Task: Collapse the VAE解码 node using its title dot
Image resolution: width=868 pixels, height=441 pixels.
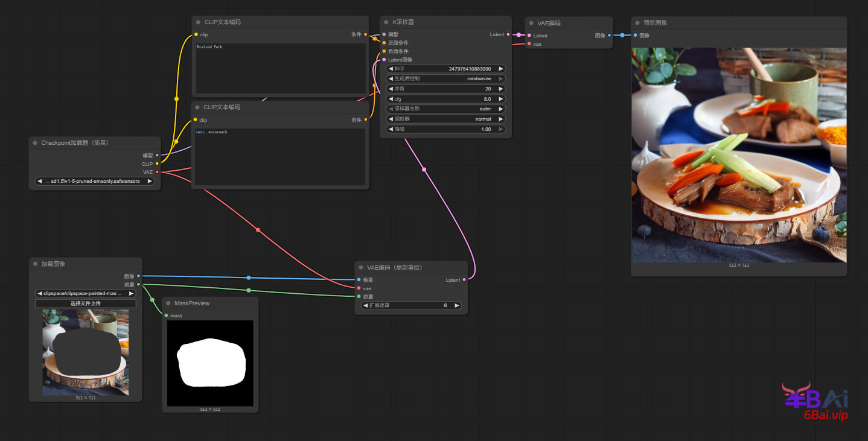Action: pos(531,24)
